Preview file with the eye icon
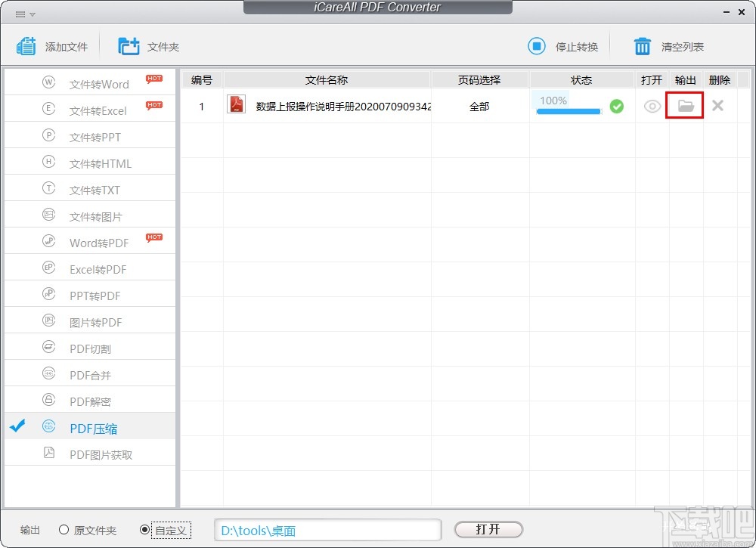 coord(652,106)
